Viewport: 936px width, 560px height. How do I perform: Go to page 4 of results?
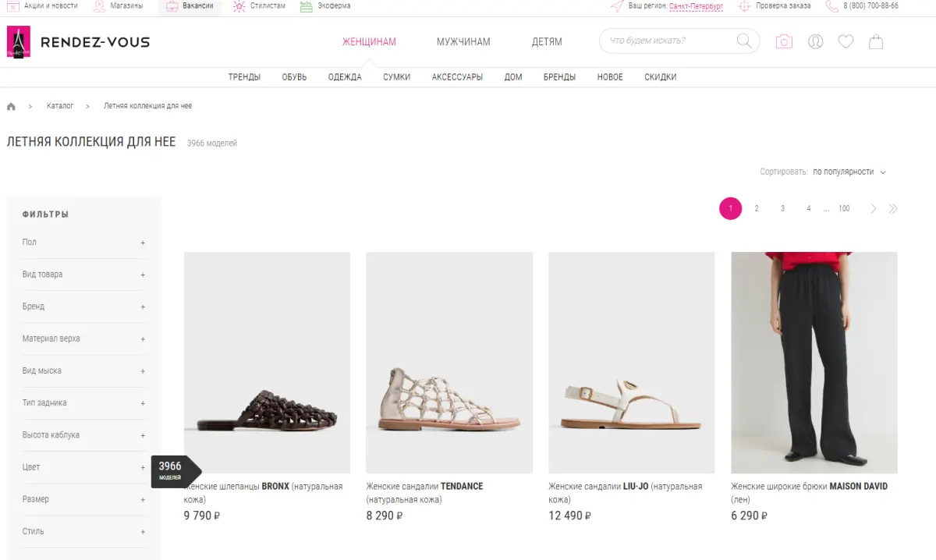click(808, 208)
